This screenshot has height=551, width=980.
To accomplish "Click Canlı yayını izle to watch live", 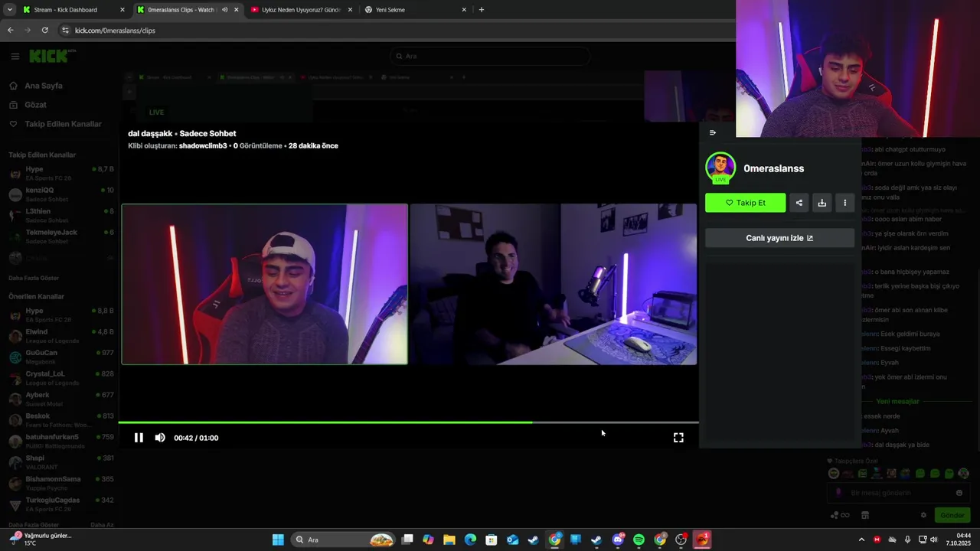I will click(x=779, y=238).
